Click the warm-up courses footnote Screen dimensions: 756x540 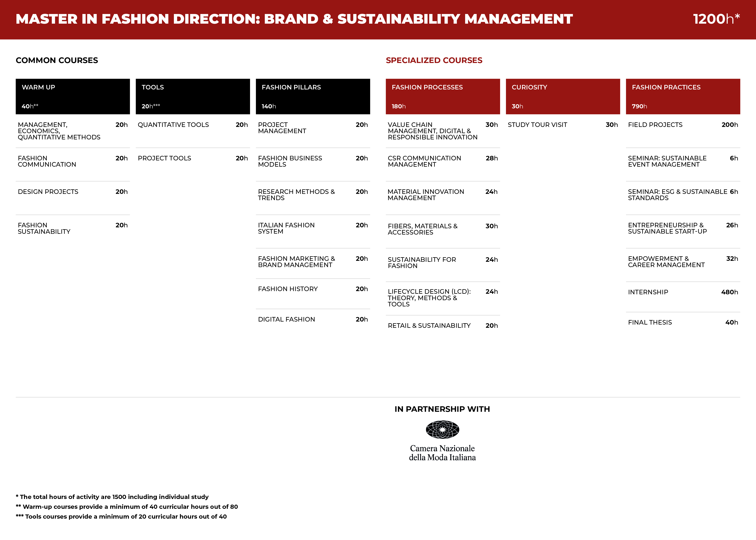(x=127, y=507)
